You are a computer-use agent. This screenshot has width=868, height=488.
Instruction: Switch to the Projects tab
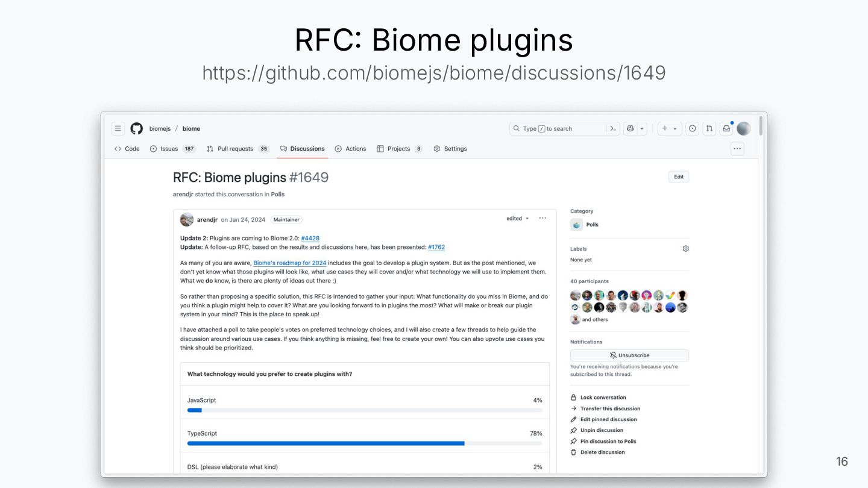pyautogui.click(x=399, y=149)
